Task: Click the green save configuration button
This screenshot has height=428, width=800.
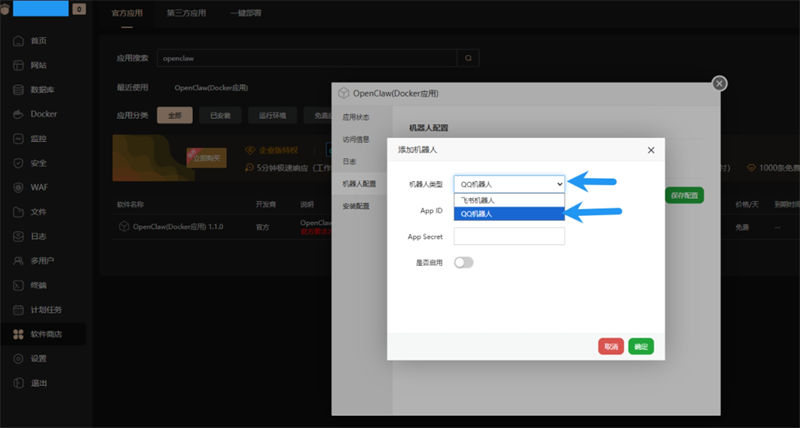Action: tap(684, 195)
